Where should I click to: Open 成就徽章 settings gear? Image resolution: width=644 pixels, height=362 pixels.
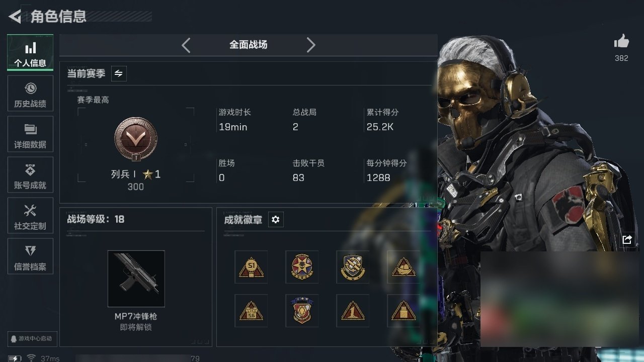point(276,220)
